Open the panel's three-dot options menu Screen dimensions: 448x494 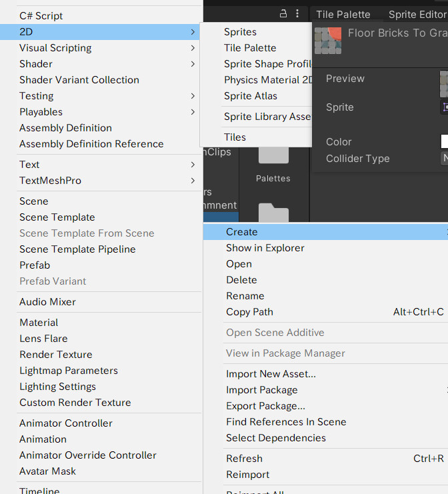pyautogui.click(x=297, y=13)
